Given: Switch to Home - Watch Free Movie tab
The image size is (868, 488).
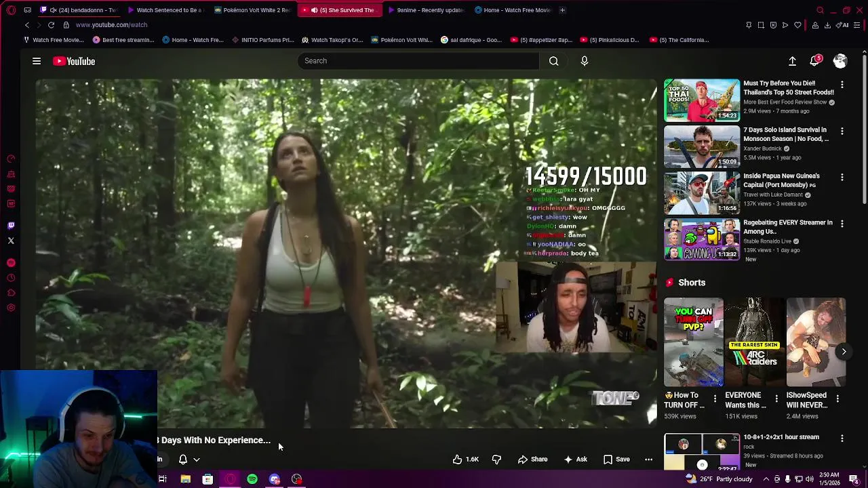Looking at the screenshot, I should (x=513, y=10).
